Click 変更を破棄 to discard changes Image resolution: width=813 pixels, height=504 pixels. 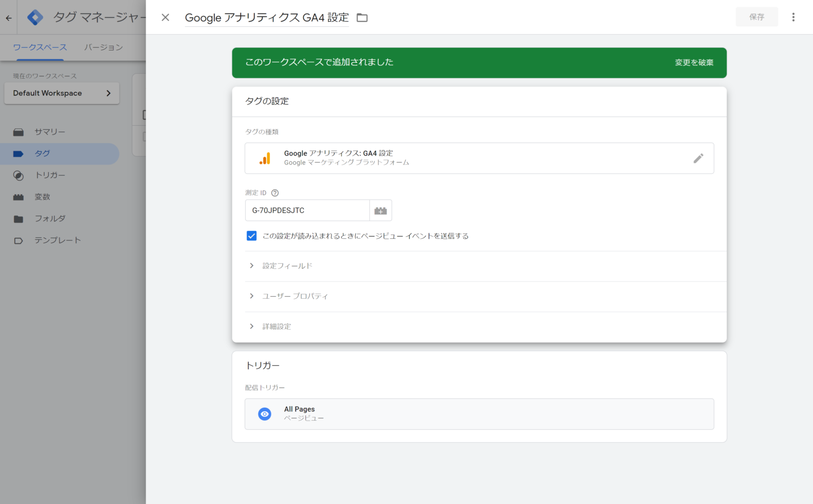(694, 63)
